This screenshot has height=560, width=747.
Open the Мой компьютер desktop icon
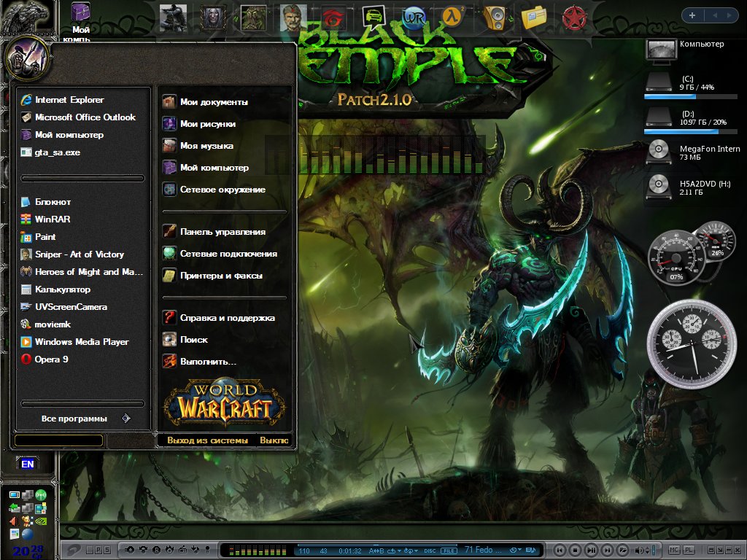(80, 21)
